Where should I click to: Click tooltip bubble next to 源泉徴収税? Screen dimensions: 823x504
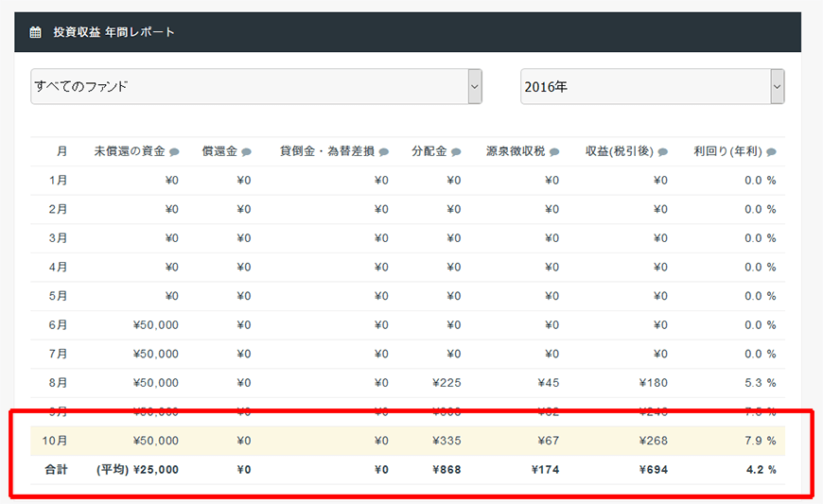[554, 152]
